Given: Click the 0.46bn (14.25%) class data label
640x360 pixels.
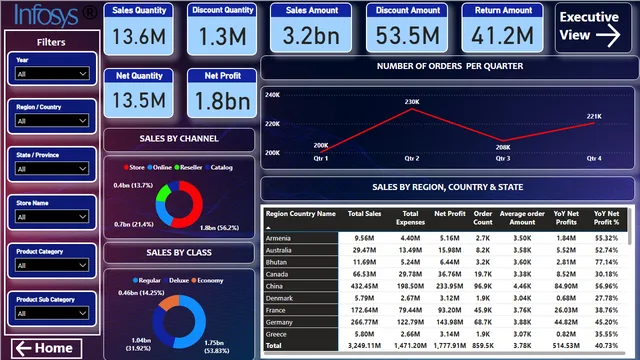Looking at the screenshot, I should point(141,293).
